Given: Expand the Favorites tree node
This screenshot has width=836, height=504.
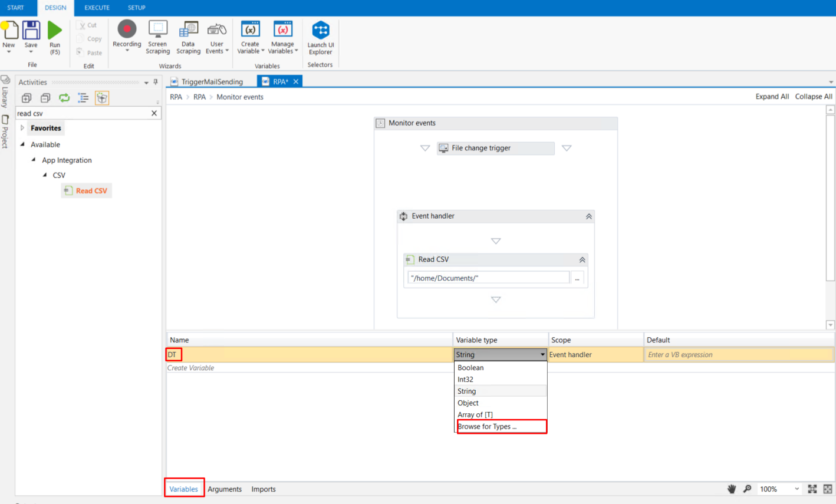Looking at the screenshot, I should tap(22, 128).
